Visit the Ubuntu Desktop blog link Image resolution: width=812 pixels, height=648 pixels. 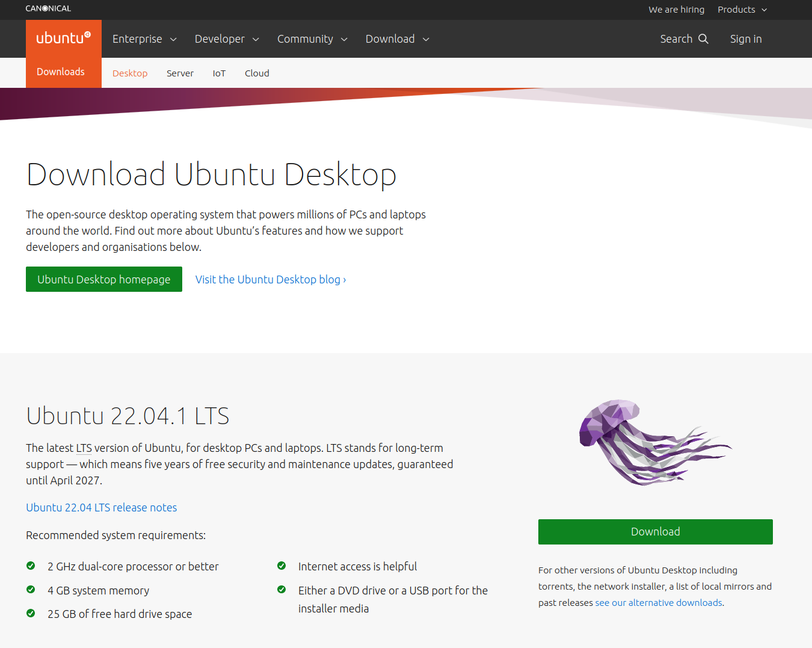(271, 280)
